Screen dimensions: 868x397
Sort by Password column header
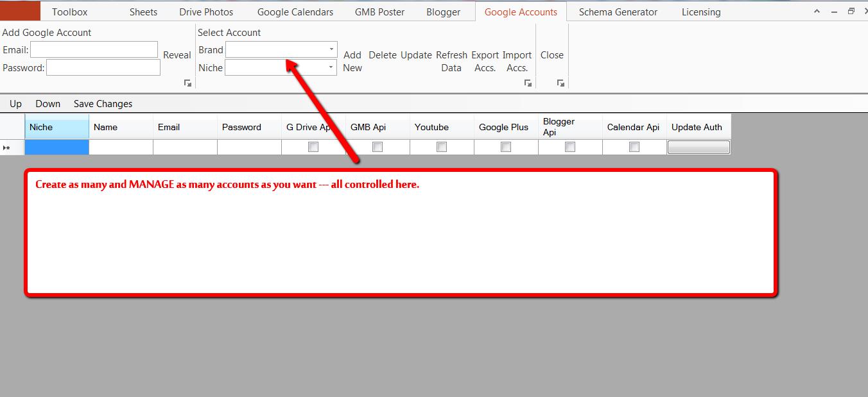249,127
